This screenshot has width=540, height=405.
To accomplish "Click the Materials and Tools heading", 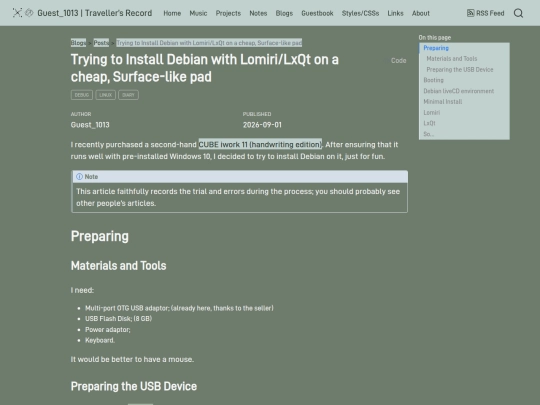I will [118, 266].
